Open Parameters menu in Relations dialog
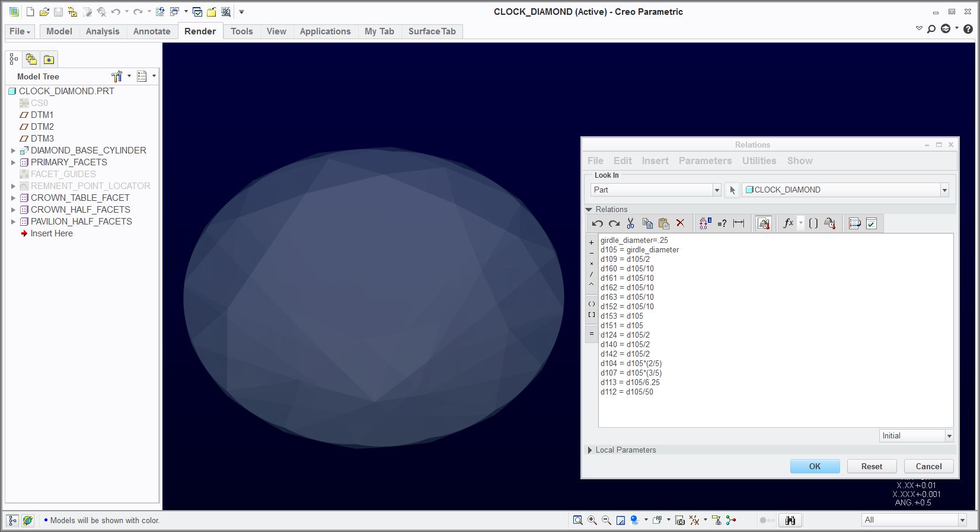980x532 pixels. click(x=705, y=161)
